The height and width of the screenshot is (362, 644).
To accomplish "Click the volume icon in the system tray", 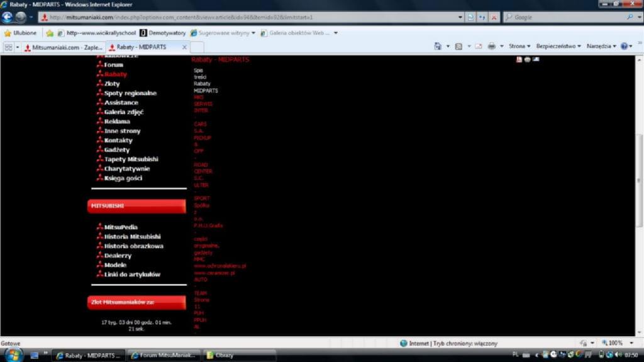I will [x=618, y=354].
